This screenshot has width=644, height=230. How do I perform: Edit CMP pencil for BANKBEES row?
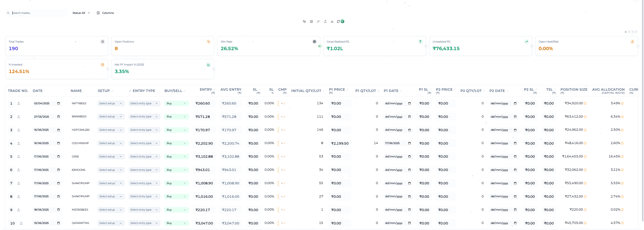[284, 117]
